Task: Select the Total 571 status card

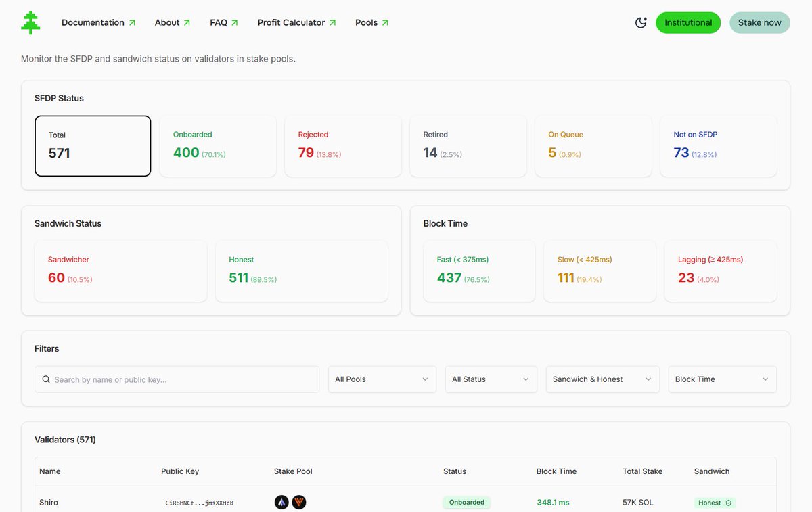Action: pos(93,146)
